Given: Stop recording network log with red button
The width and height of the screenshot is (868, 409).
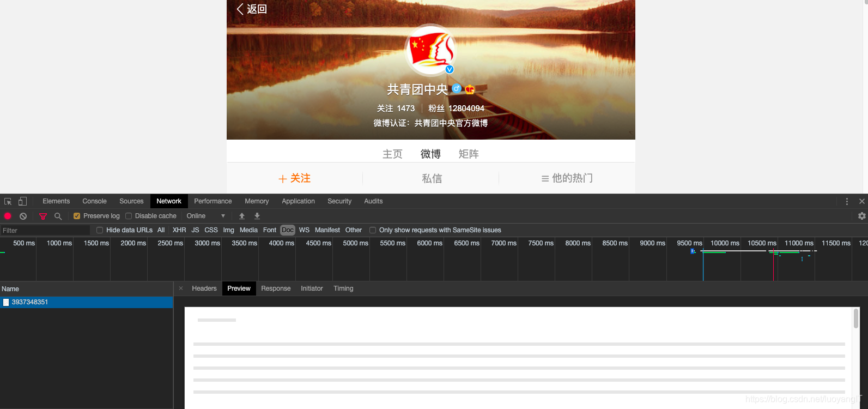Looking at the screenshot, I should [8, 216].
